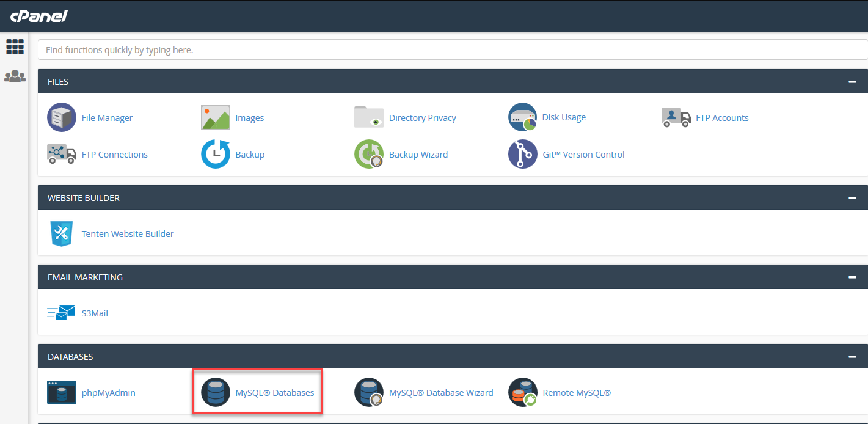The width and height of the screenshot is (868, 424).
Task: Open the MySQL Database Wizard link
Action: [x=441, y=393]
